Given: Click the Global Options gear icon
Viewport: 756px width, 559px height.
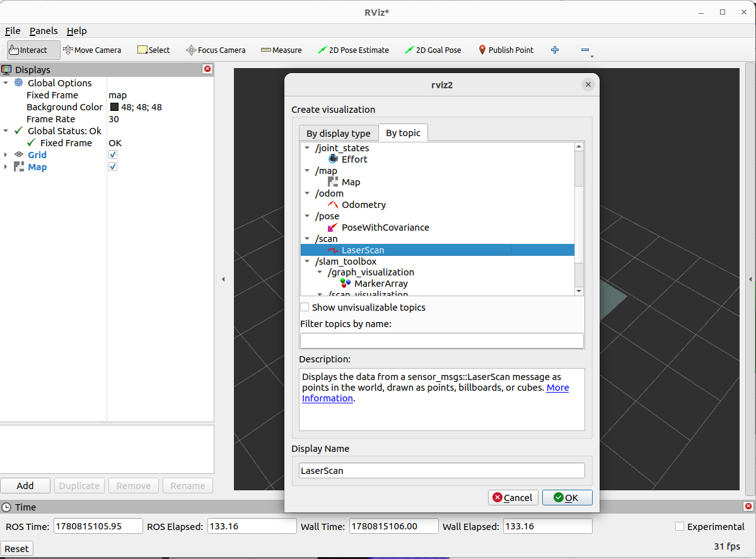Looking at the screenshot, I should click(19, 83).
